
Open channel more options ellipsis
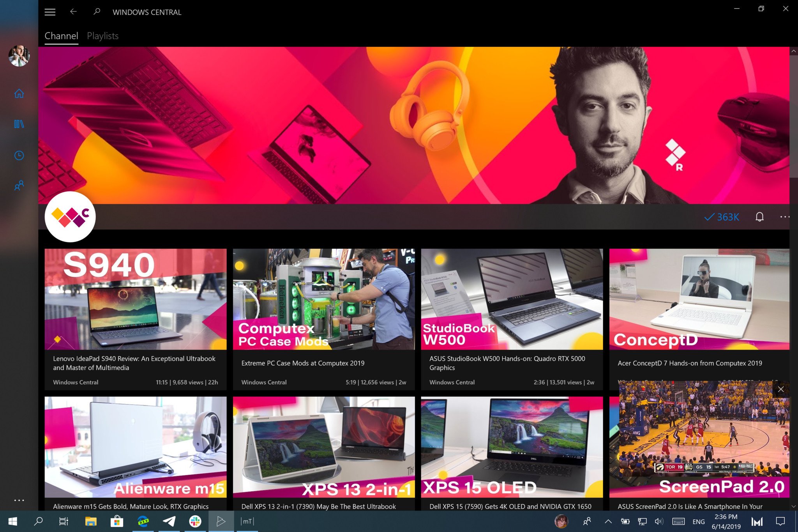point(784,217)
